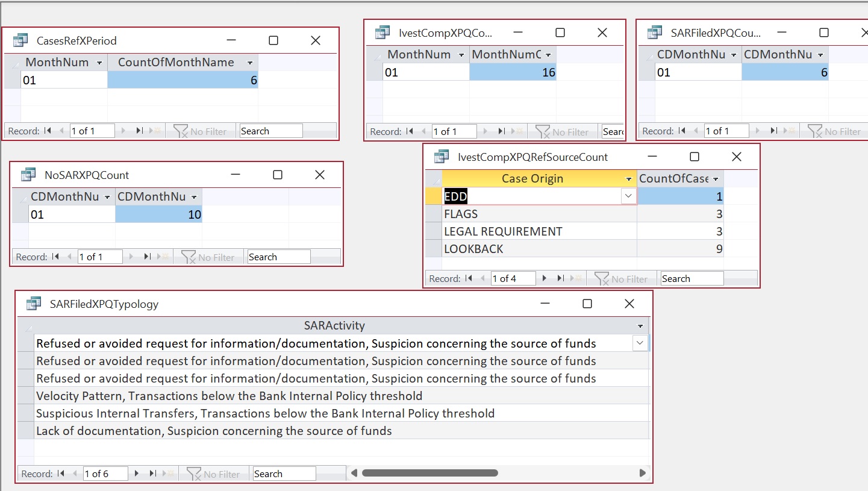Click scroll left arrow in SARFiledXPQTypology window

coord(354,473)
